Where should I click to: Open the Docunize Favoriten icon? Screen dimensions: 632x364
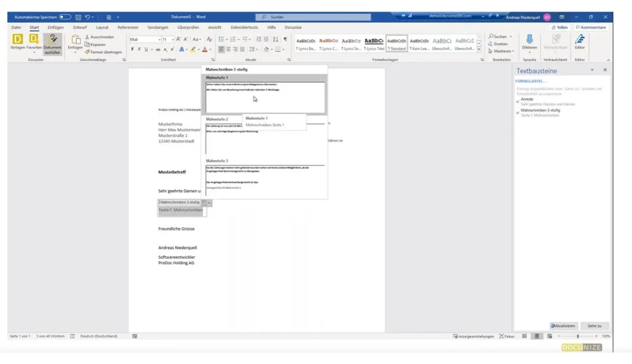pos(34,39)
